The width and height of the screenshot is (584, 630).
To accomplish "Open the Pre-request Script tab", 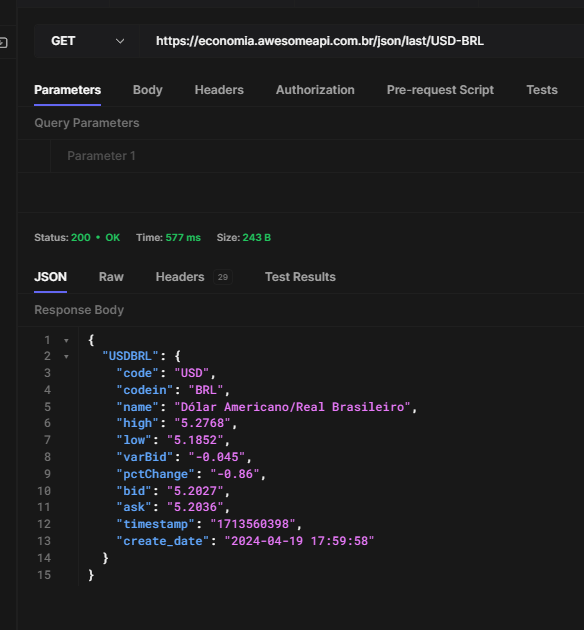I will click(x=440, y=90).
